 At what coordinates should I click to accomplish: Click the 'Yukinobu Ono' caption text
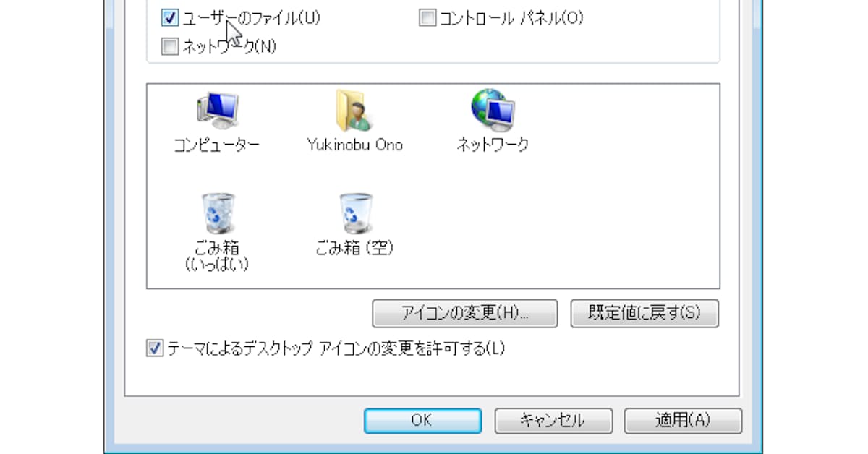coord(354,145)
